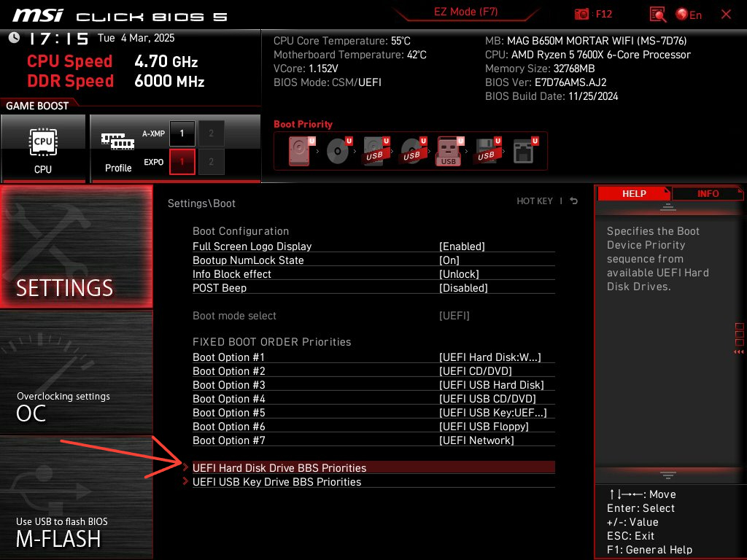The height and width of the screenshot is (560, 747).
Task: Change Full Screen Logo Display Enabled value
Action: pyautogui.click(x=462, y=246)
